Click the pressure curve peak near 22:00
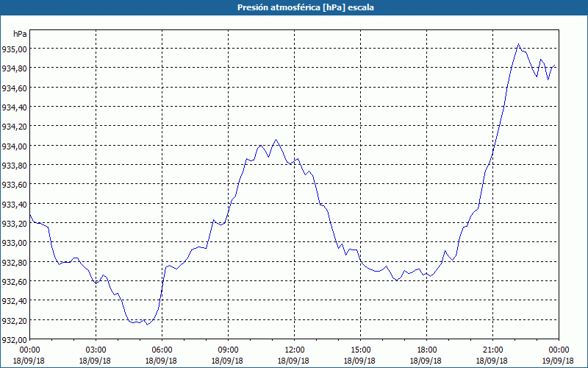Viewport: 588px width, 368px height. click(519, 44)
